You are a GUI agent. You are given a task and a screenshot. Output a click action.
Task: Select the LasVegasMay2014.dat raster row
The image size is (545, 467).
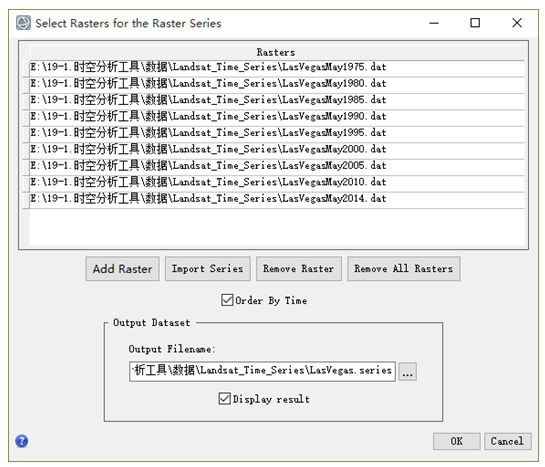tap(277, 199)
